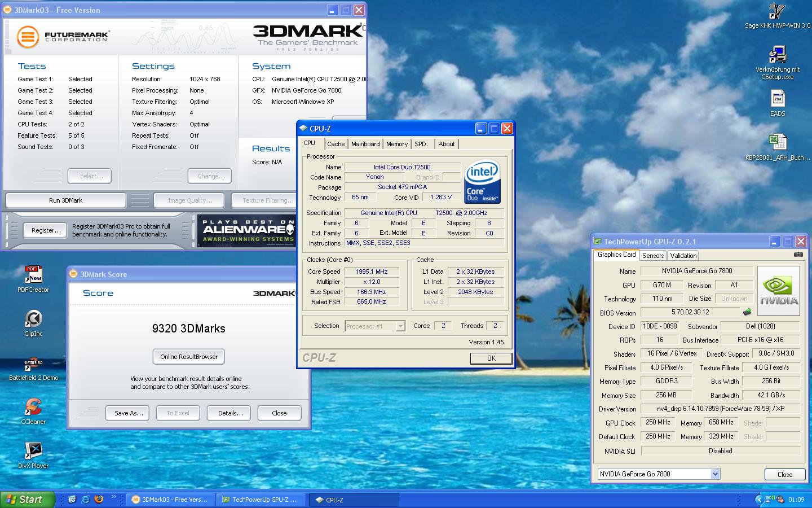
Task: Open the Processor #1 selection dropdown in CPU-Z
Action: point(400,326)
